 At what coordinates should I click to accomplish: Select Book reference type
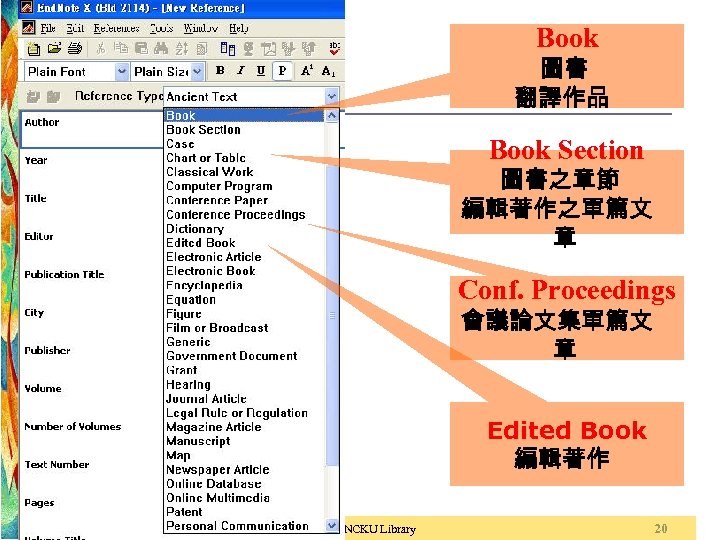244,115
